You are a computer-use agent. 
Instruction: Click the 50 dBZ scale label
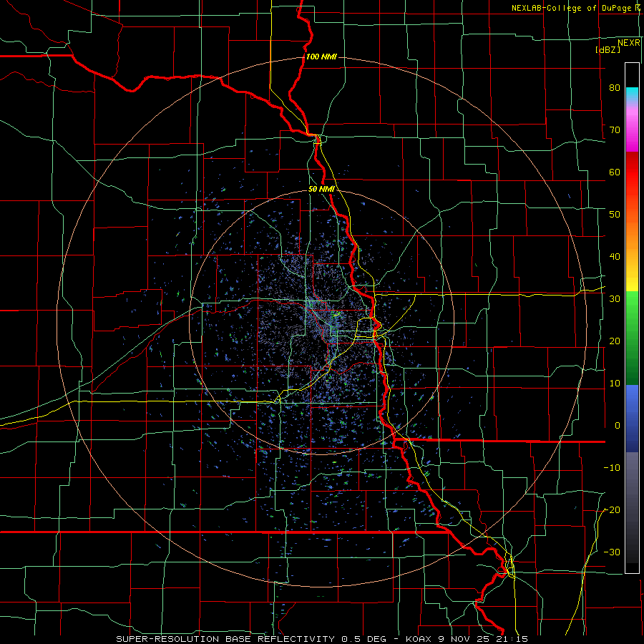615,215
